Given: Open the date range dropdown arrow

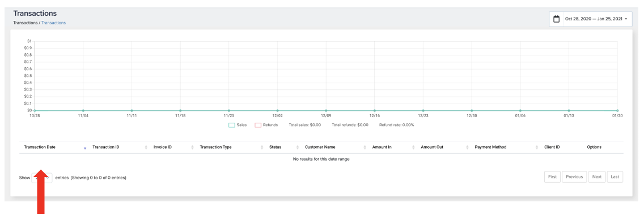Looking at the screenshot, I should [625, 19].
